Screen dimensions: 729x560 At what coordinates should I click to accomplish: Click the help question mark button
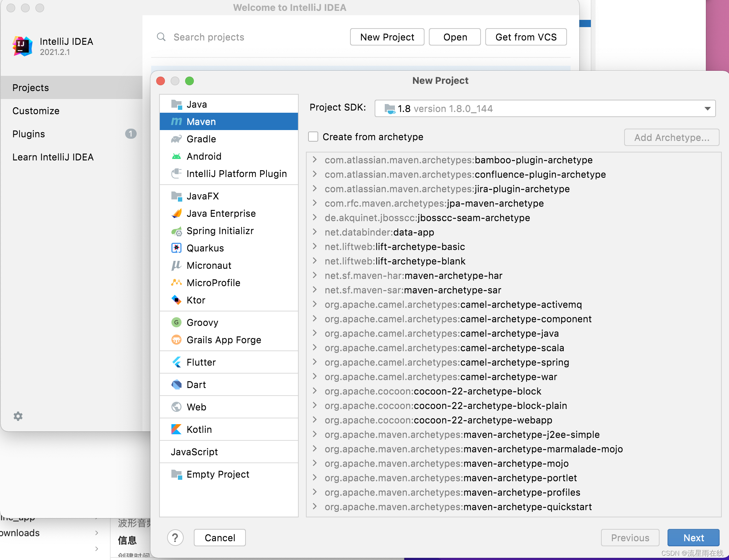[x=175, y=538]
